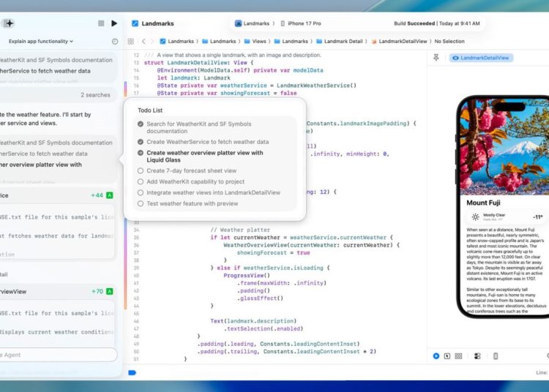Show preview variants grid
The width and height of the screenshot is (549, 392).
459,356
